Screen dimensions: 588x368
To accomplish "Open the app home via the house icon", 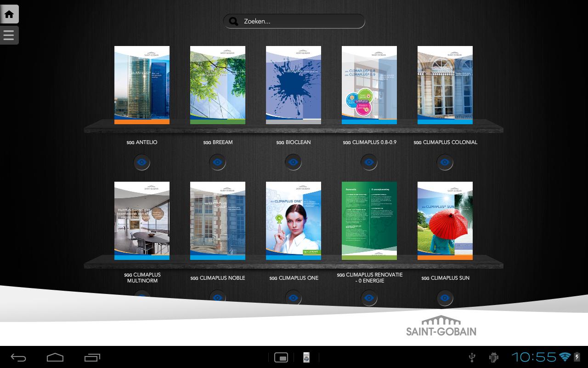I will [x=9, y=14].
